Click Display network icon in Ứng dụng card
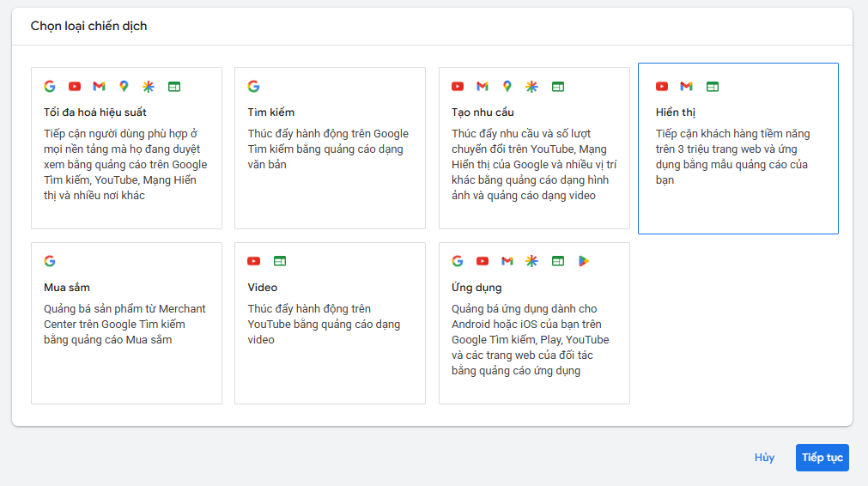868x486 pixels. [x=558, y=261]
